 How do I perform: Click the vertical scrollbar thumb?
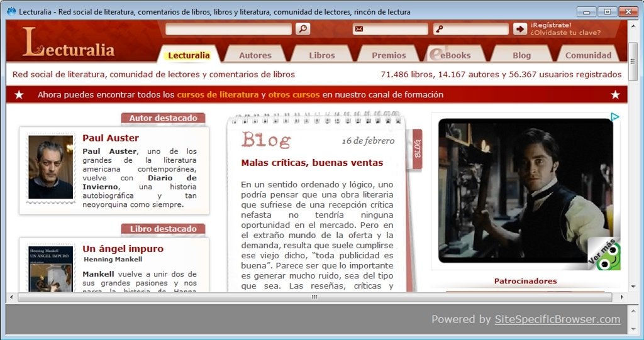click(x=633, y=61)
